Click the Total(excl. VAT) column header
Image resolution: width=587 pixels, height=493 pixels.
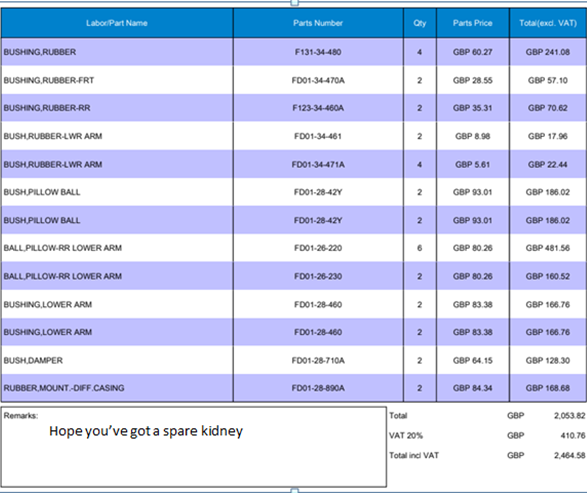548,23
